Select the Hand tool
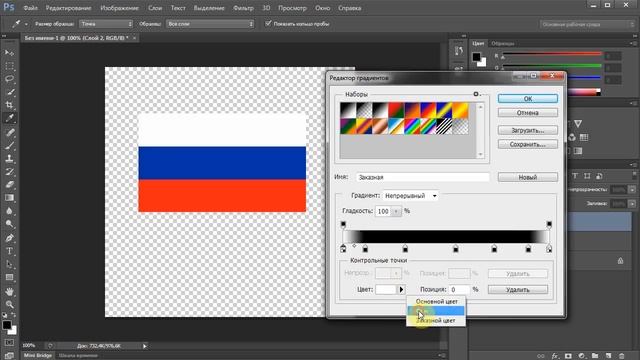This screenshot has height=360, width=640. [9, 291]
